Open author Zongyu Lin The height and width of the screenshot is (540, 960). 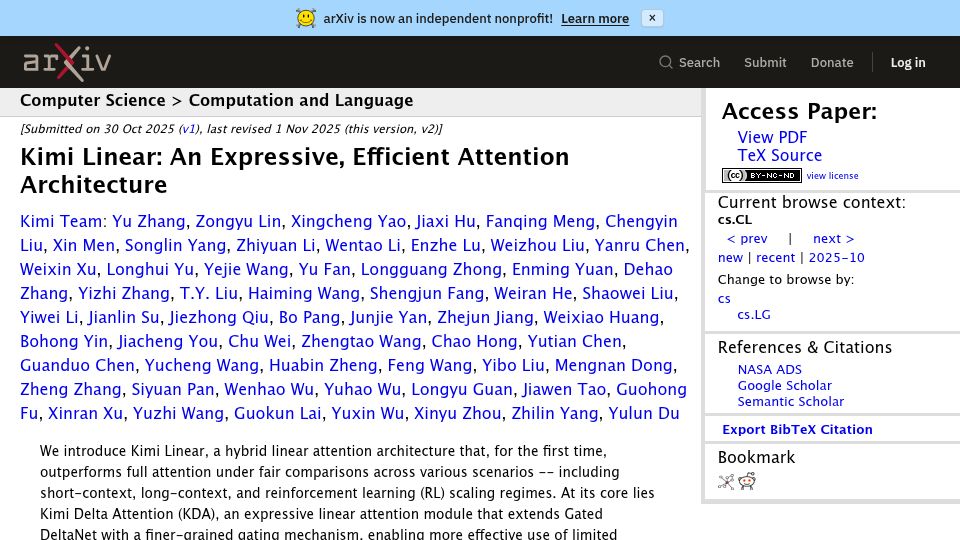click(238, 221)
